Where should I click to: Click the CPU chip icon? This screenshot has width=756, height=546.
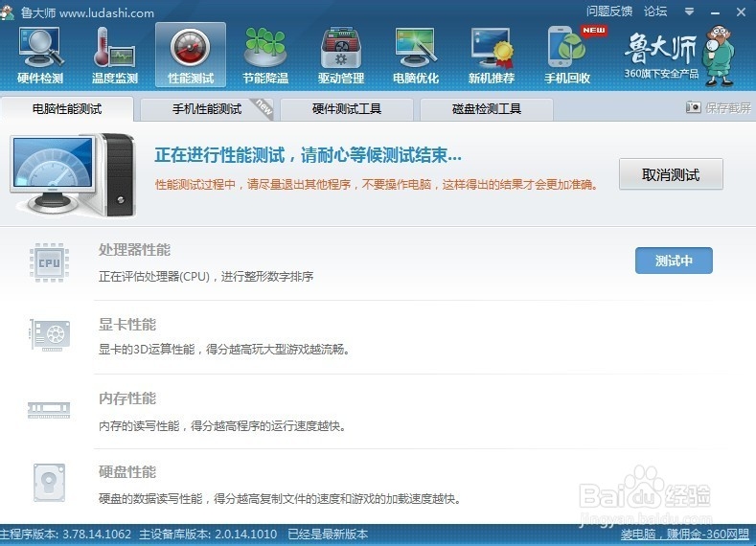point(49,262)
